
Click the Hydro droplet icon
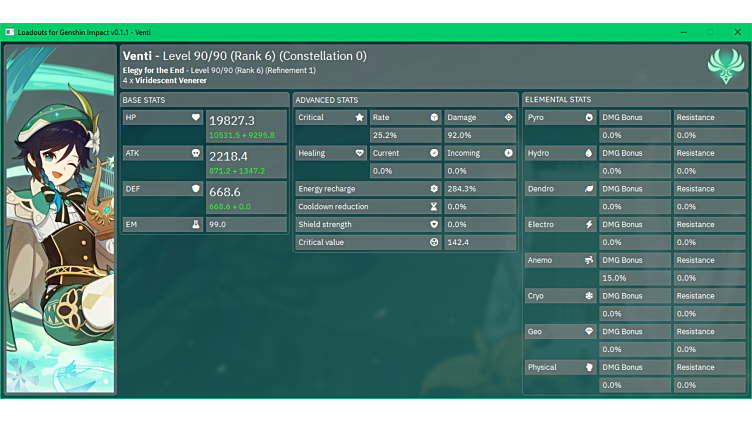(589, 153)
